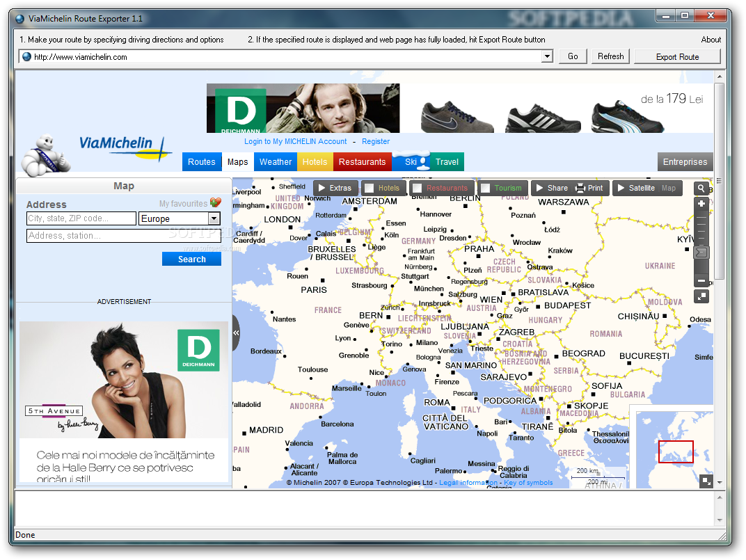Collapse the mini overview map icon

(706, 481)
